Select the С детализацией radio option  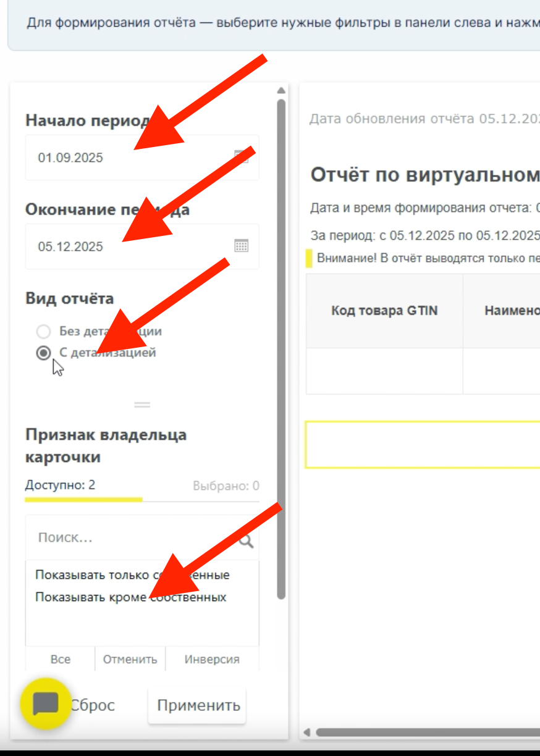[43, 353]
